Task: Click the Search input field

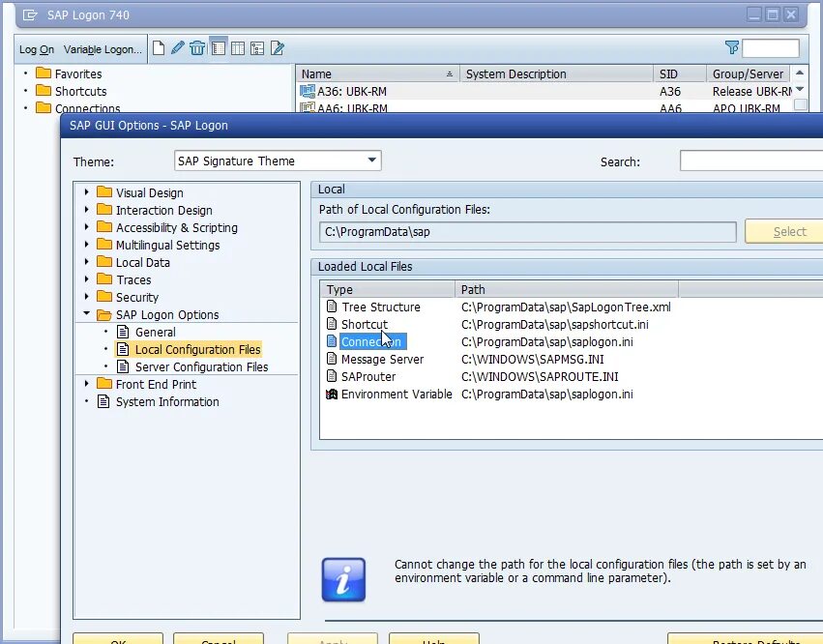Action: coord(751,161)
